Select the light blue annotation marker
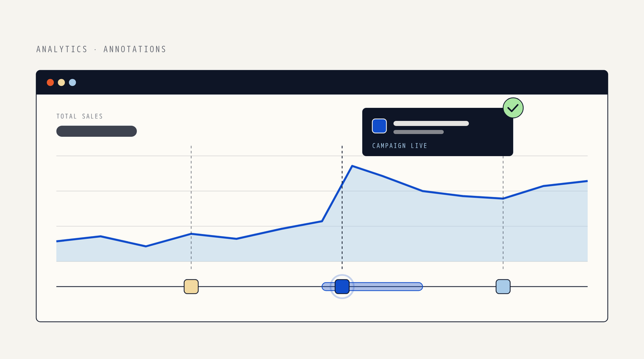Viewport: 644px width, 359px height. (503, 287)
